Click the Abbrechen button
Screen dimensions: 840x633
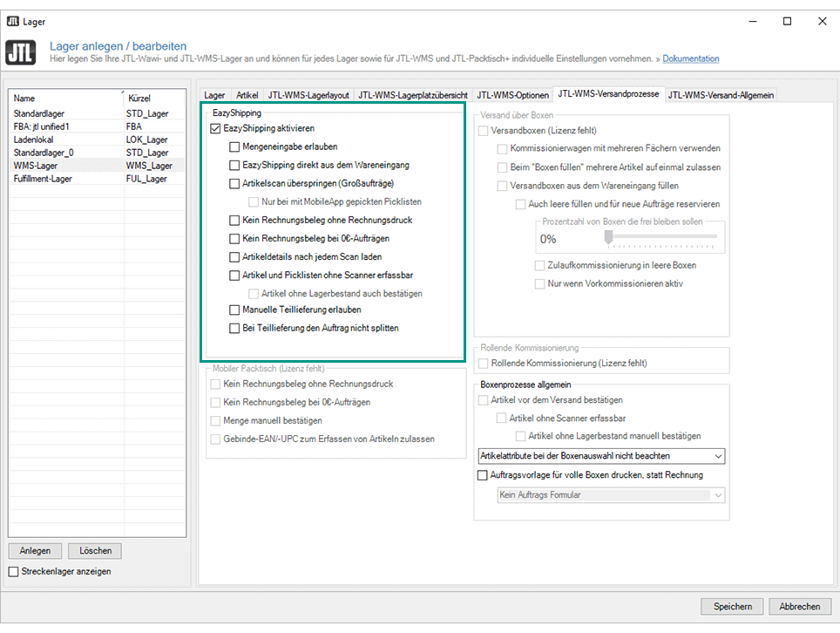pyautogui.click(x=799, y=606)
